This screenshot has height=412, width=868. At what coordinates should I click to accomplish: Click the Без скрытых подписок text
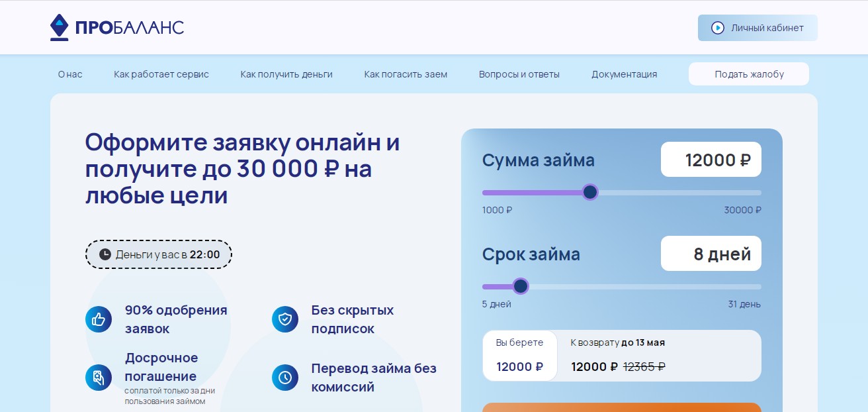353,319
